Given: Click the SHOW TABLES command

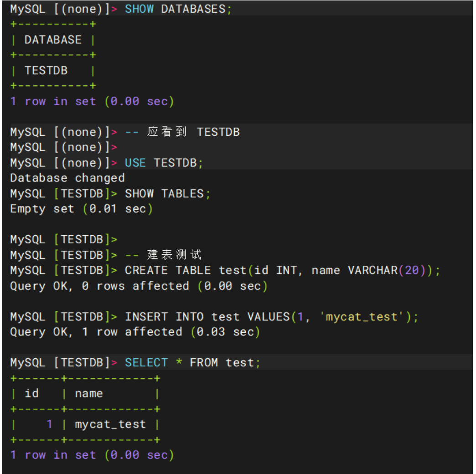Looking at the screenshot, I should (167, 194).
